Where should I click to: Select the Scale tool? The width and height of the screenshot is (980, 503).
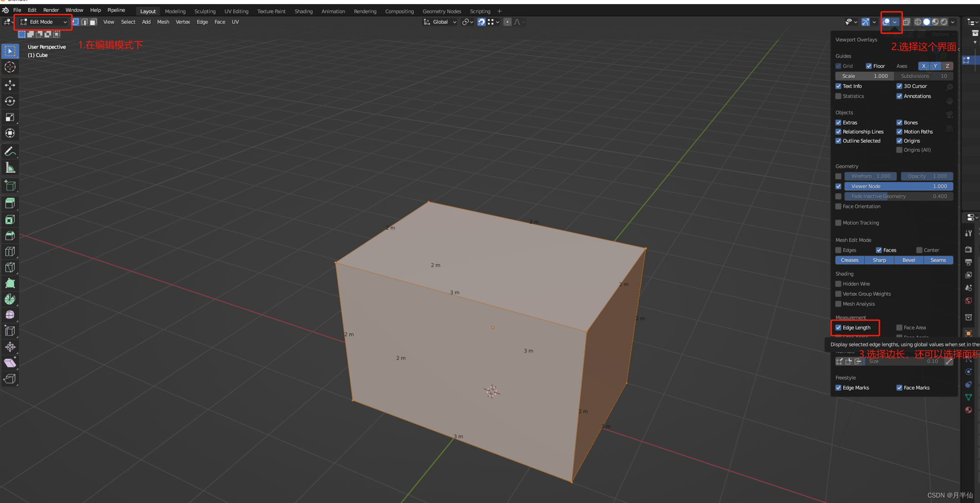[x=10, y=117]
